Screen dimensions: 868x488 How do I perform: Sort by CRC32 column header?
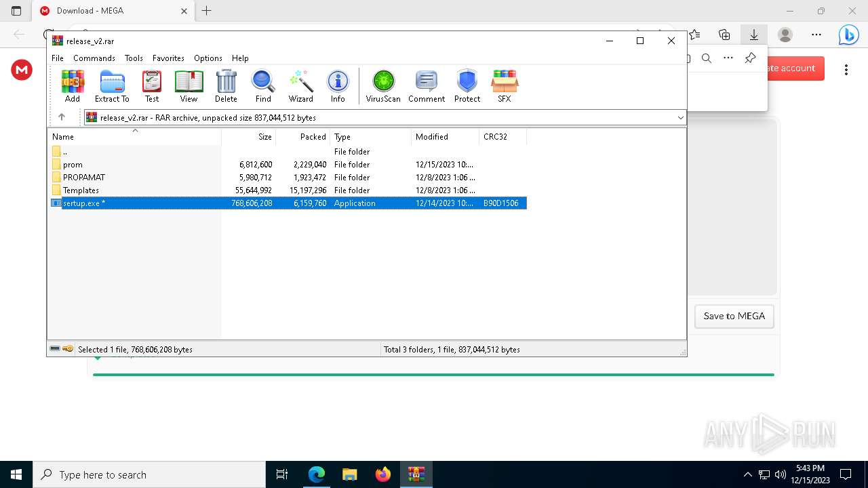[503, 136]
